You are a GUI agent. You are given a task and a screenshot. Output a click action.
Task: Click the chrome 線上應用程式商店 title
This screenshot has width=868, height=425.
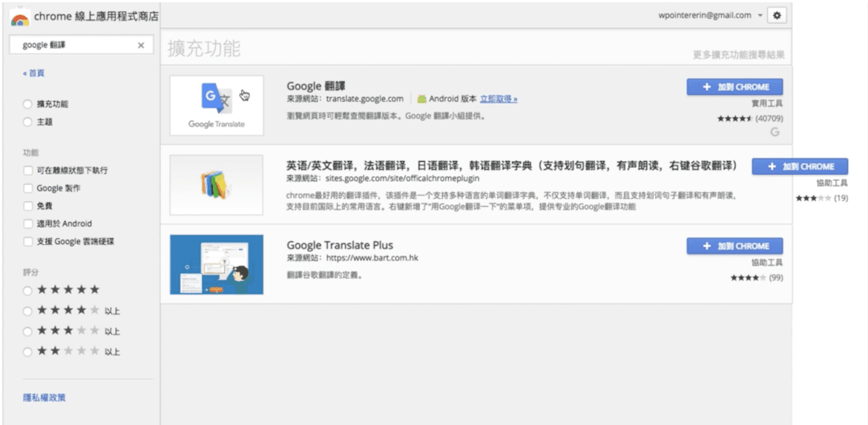[96, 16]
